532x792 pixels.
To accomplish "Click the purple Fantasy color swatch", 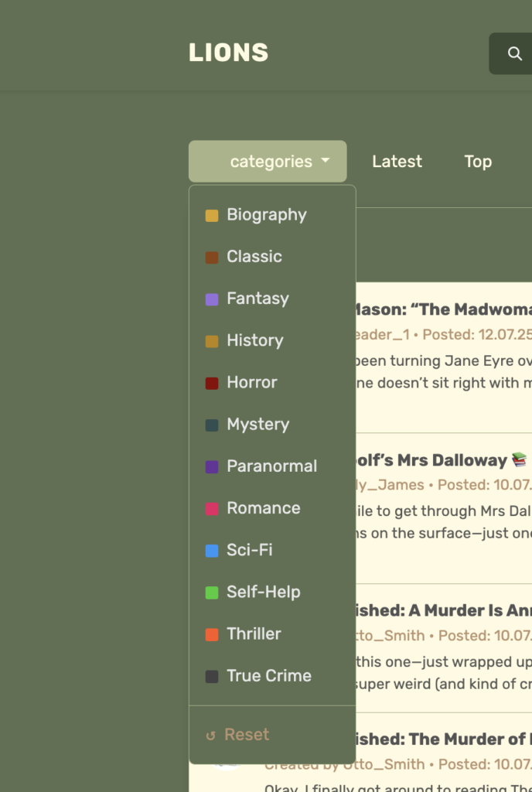I will pos(211,299).
